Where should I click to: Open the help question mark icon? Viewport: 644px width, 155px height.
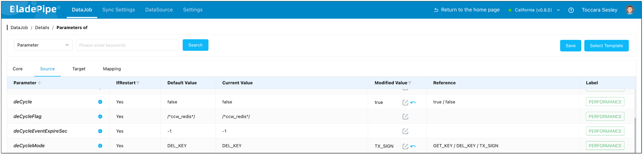point(571,10)
